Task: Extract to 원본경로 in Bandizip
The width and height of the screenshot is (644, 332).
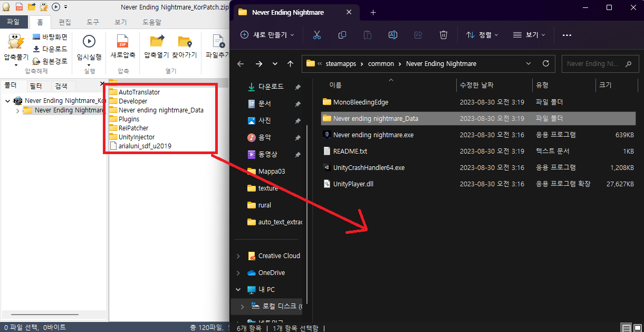Action: [x=50, y=61]
